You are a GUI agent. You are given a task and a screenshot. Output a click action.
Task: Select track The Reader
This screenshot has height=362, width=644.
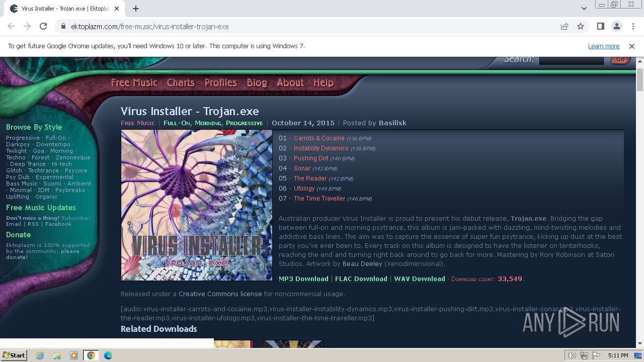(x=310, y=178)
